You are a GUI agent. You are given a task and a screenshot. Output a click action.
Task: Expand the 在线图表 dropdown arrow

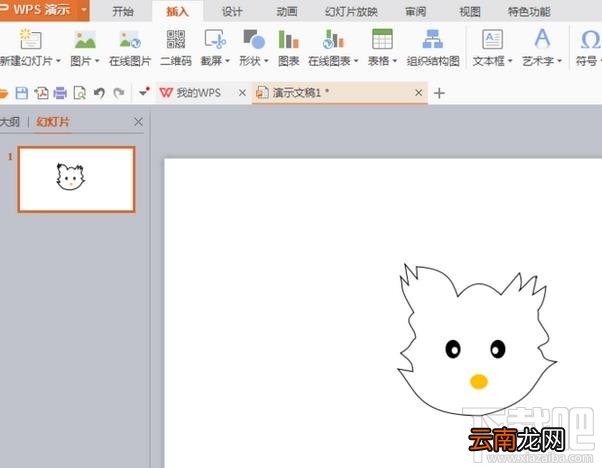point(356,61)
